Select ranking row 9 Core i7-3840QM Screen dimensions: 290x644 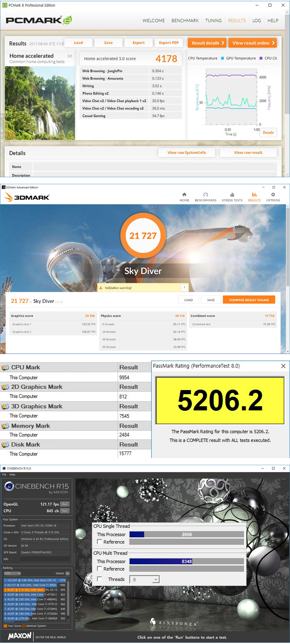(35, 618)
